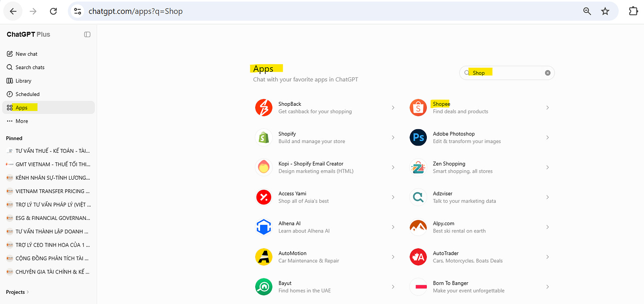Screen dimensions: 644x304
Task: Show More sidebar options
Action: [49, 121]
